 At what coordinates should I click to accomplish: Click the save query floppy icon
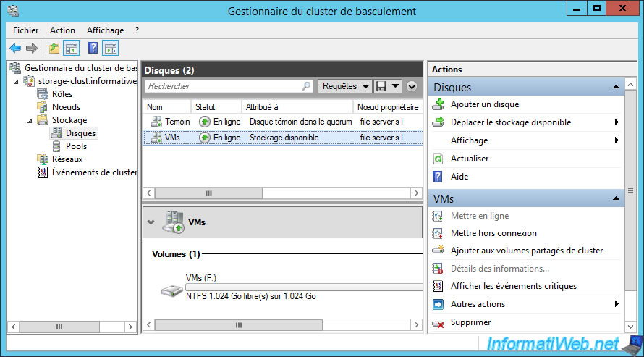coord(381,86)
